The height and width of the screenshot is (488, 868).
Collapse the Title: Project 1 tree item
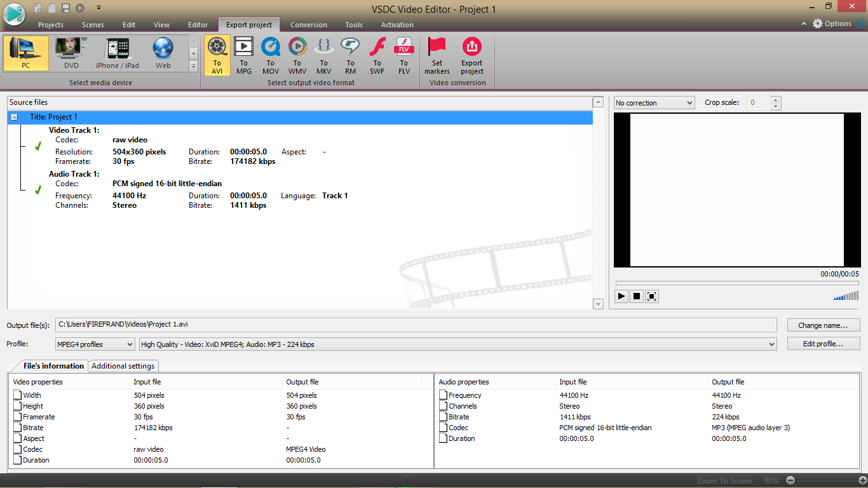14,117
